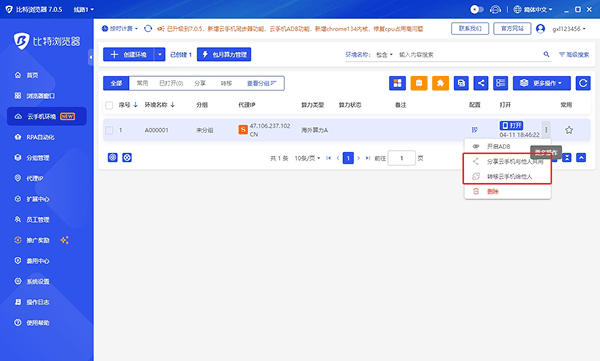Open 高级搜索 advanced search
The height and width of the screenshot is (361, 600).
click(574, 55)
